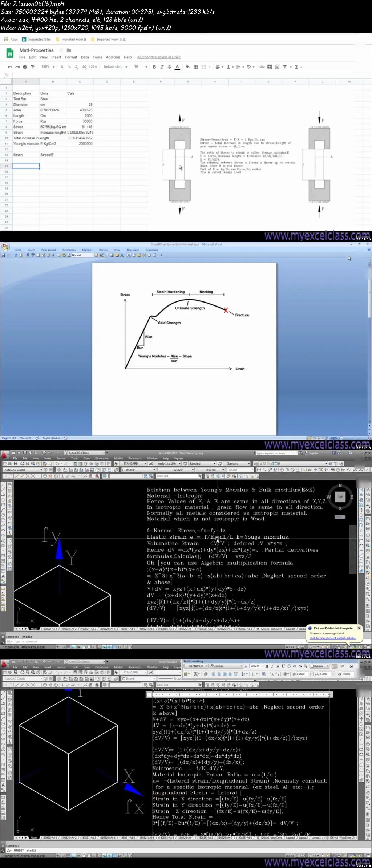Open the Data menu in Google Sheets

point(85,57)
